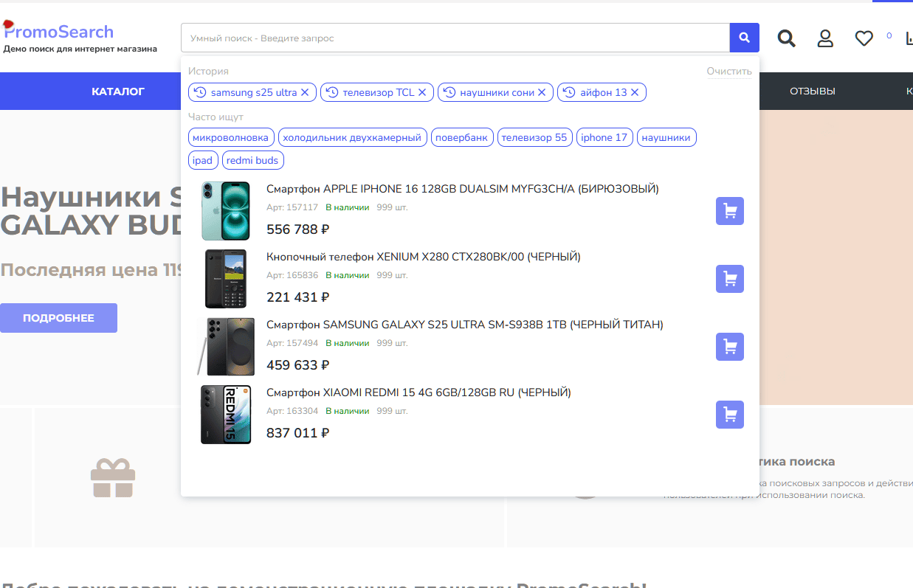Remove 'телевизор TCL' from history
This screenshot has height=588, width=913.
(x=422, y=92)
